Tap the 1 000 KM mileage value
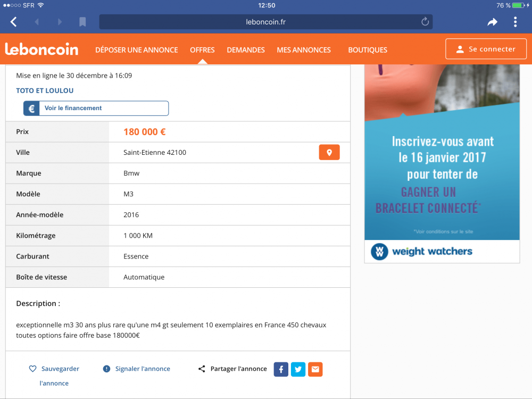This screenshot has width=532, height=399. (x=138, y=236)
